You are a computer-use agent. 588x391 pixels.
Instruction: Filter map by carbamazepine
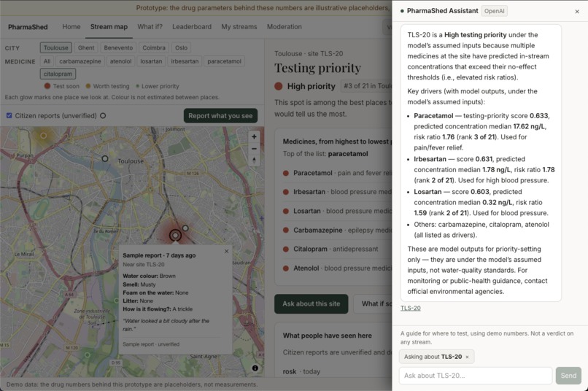tap(80, 61)
